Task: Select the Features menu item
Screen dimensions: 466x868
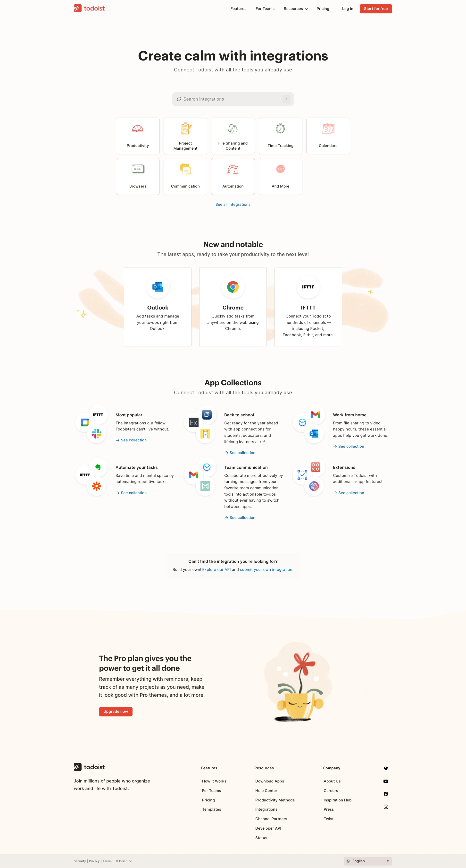Action: point(238,8)
